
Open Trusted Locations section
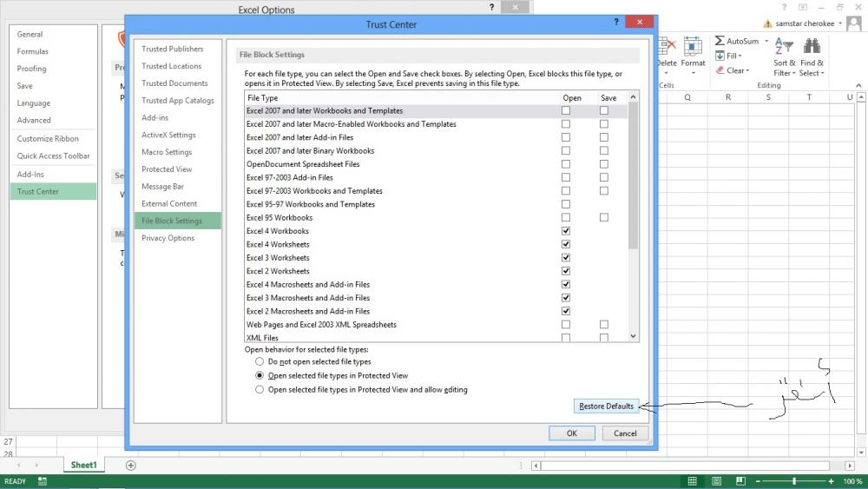[172, 66]
